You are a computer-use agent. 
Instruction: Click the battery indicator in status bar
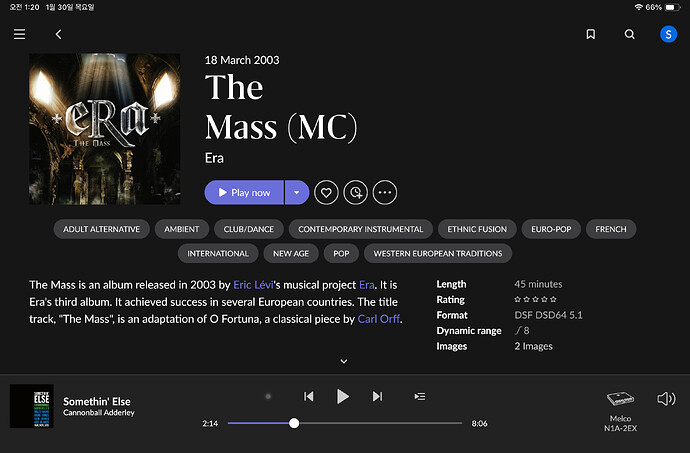(673, 7)
